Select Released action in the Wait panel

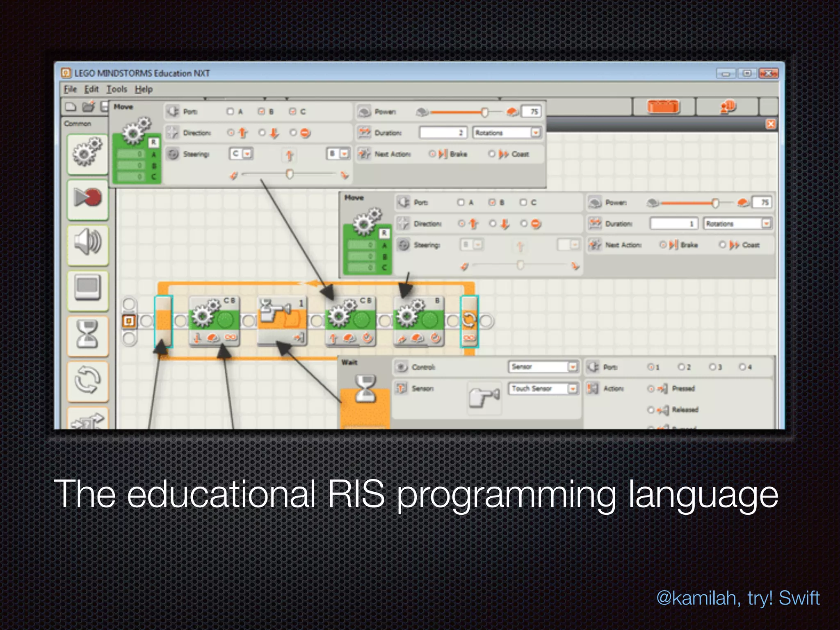tap(651, 410)
